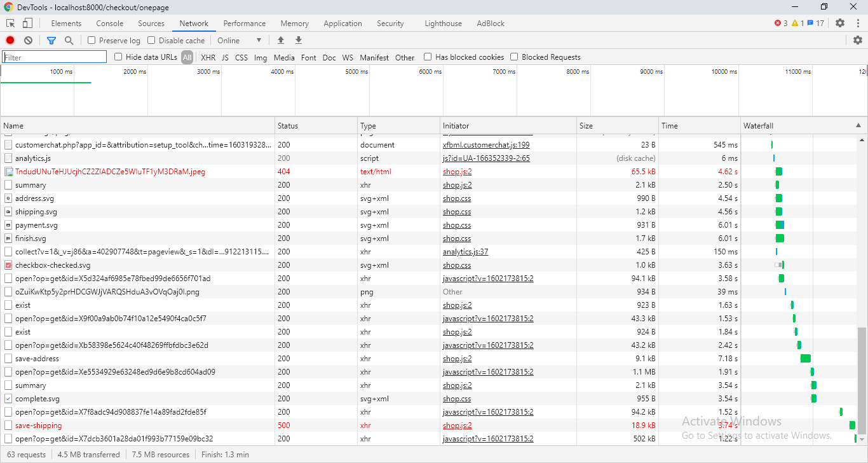The height and width of the screenshot is (463, 868).
Task: Click the request list vertical scrollbar thumb
Action: (862, 382)
